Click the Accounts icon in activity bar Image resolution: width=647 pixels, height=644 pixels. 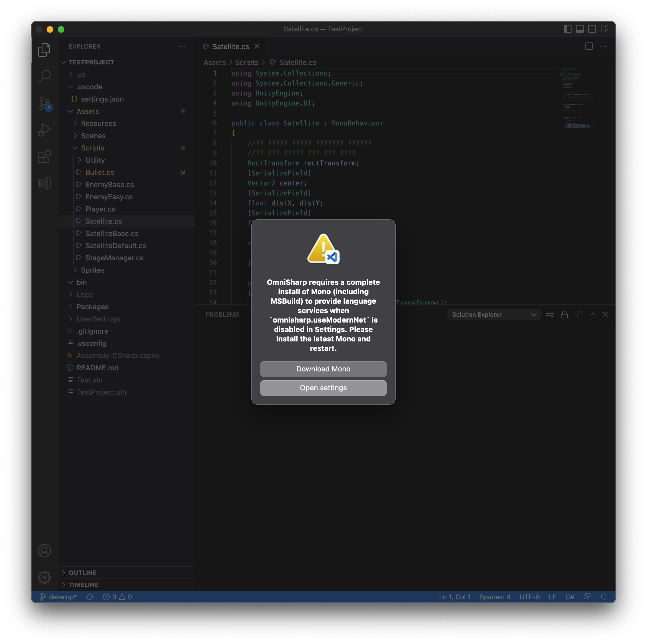[x=44, y=550]
